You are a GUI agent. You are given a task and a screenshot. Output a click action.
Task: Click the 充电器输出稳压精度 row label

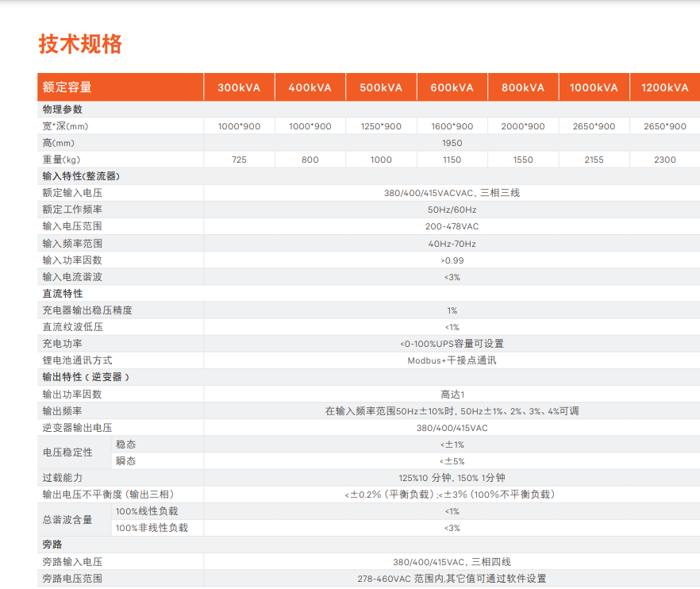click(87, 310)
